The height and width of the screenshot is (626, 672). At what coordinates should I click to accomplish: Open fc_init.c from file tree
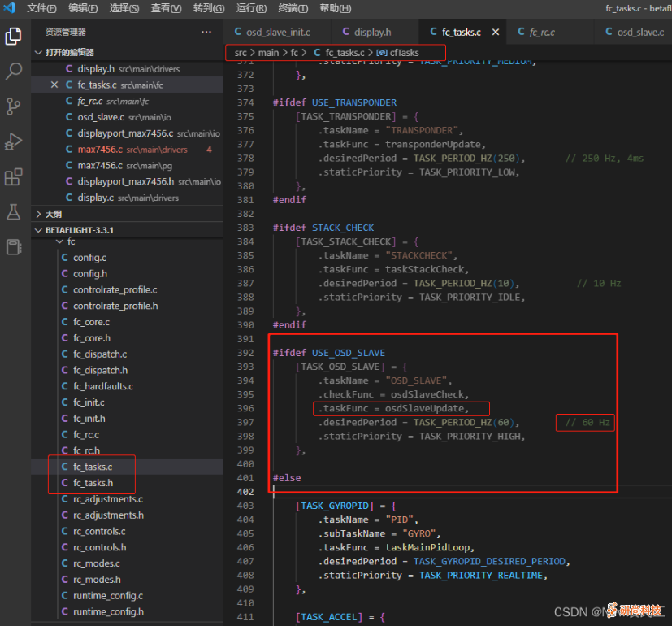pyautogui.click(x=89, y=402)
